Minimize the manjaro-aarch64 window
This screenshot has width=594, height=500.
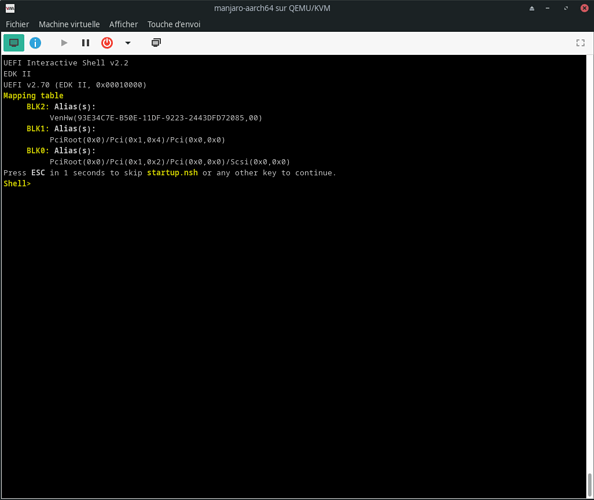coord(548,8)
